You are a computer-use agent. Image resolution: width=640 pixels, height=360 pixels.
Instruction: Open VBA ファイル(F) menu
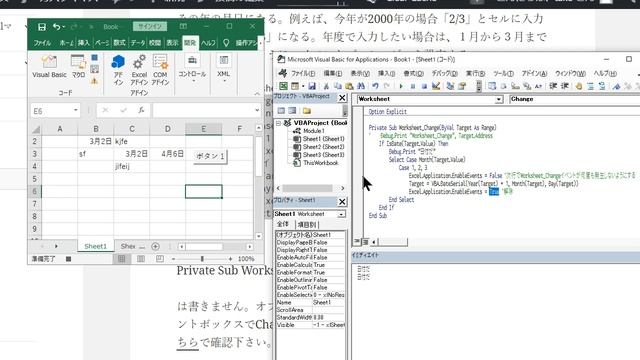click(x=303, y=73)
